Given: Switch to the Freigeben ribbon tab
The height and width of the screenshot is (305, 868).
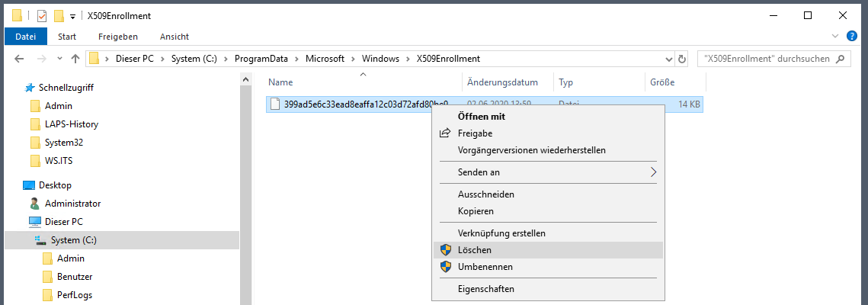Looking at the screenshot, I should tap(118, 37).
